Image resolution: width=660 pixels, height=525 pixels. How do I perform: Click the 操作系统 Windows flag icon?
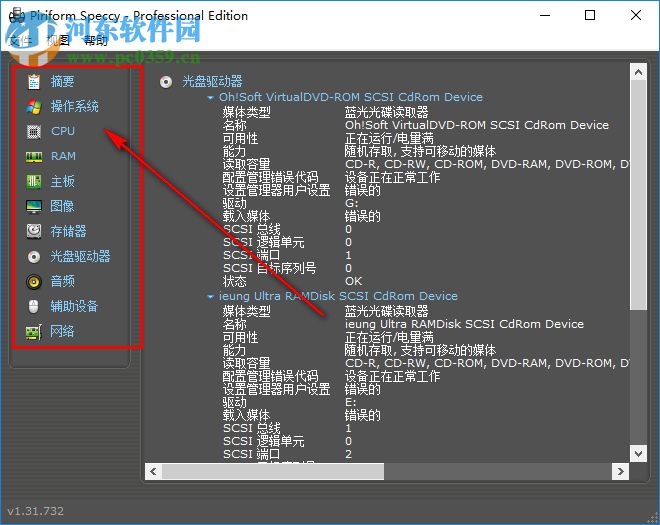pyautogui.click(x=34, y=107)
